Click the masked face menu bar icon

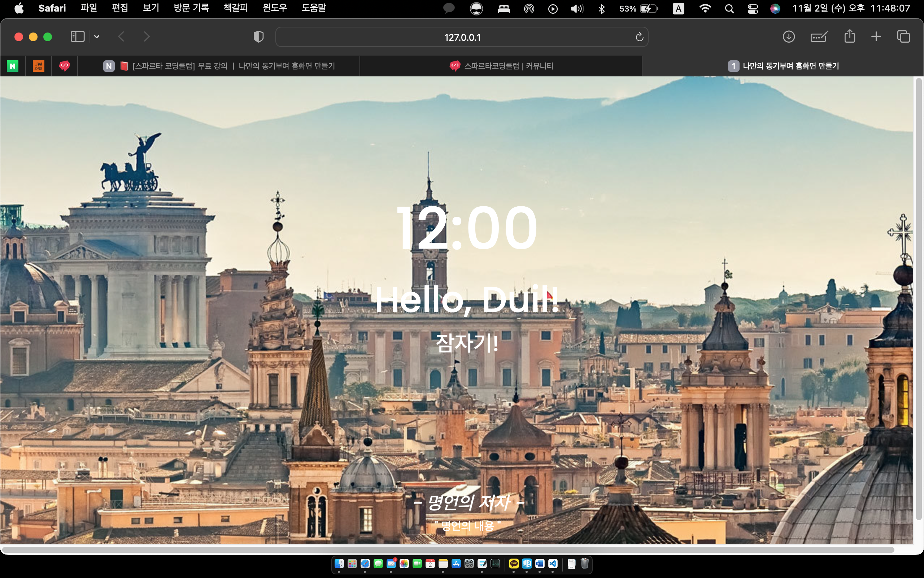476,8
